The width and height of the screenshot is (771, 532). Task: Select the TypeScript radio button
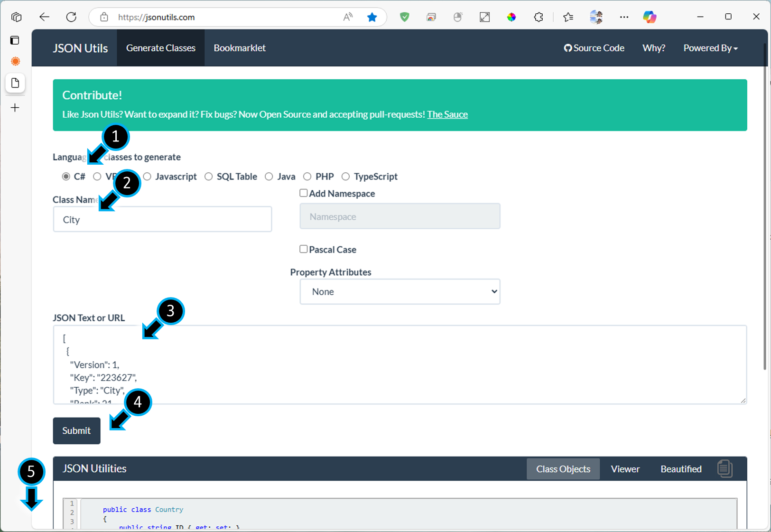coord(346,177)
